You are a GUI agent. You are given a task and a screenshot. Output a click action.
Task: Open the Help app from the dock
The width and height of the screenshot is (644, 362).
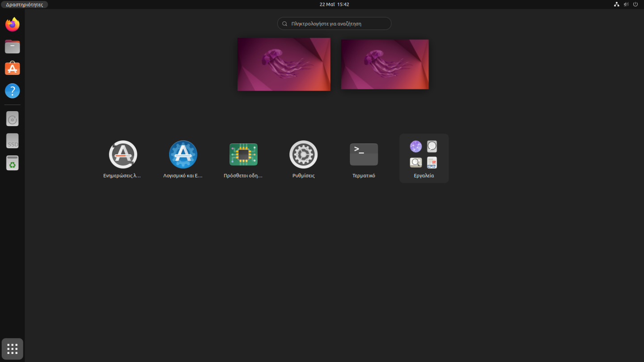point(12,91)
